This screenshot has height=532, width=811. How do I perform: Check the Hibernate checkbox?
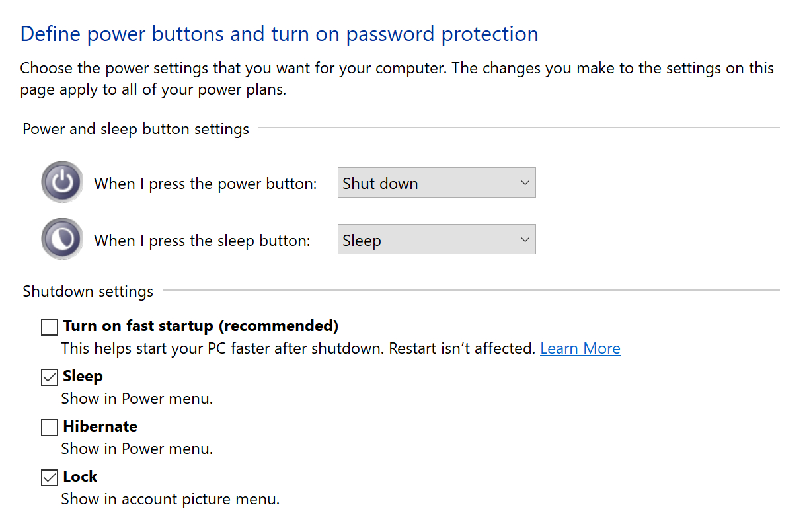point(50,428)
